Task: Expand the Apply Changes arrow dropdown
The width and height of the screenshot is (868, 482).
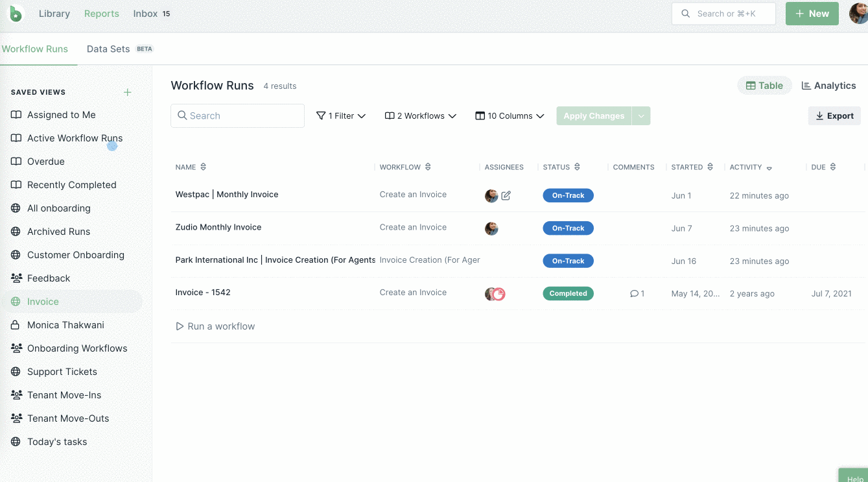Action: tap(641, 116)
